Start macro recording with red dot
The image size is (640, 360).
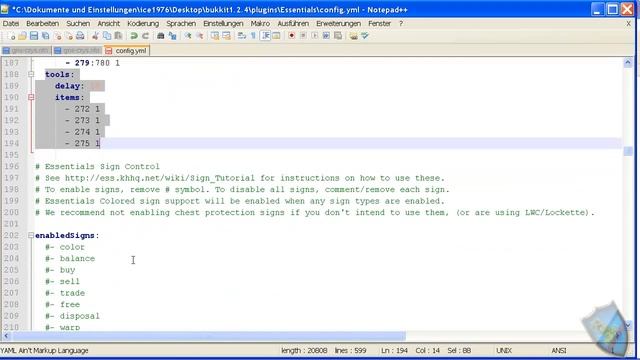291,36
